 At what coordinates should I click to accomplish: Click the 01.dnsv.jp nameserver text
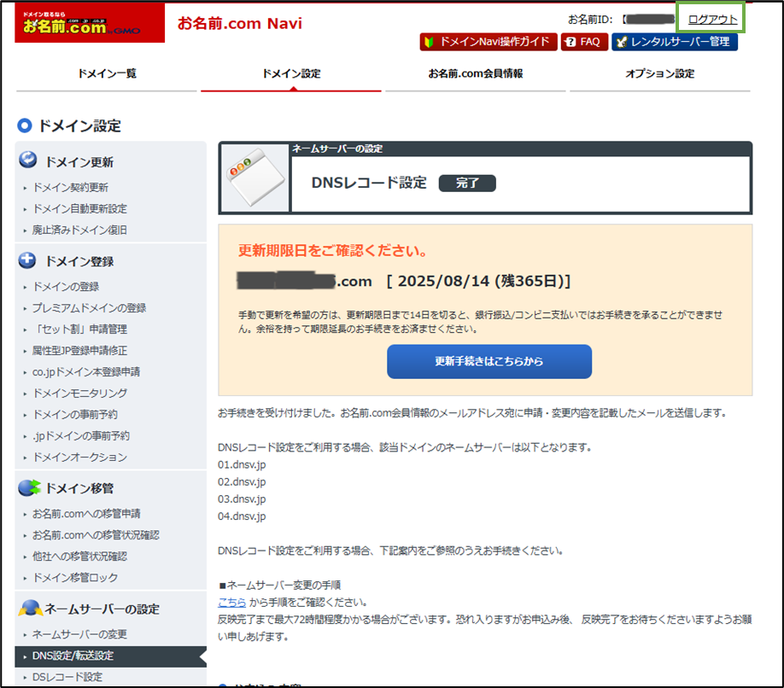tap(242, 464)
